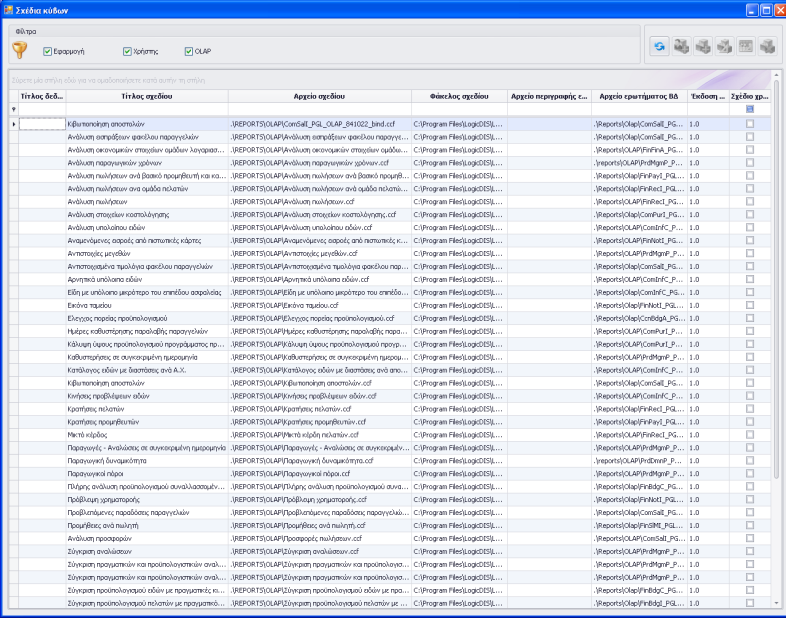Toggle the Εφαρμογή filter checkbox
786x618 pixels.
pyautogui.click(x=48, y=51)
